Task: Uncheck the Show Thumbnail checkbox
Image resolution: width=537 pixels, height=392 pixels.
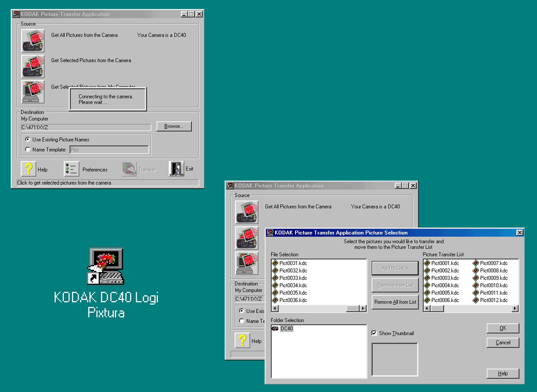Action: click(374, 333)
